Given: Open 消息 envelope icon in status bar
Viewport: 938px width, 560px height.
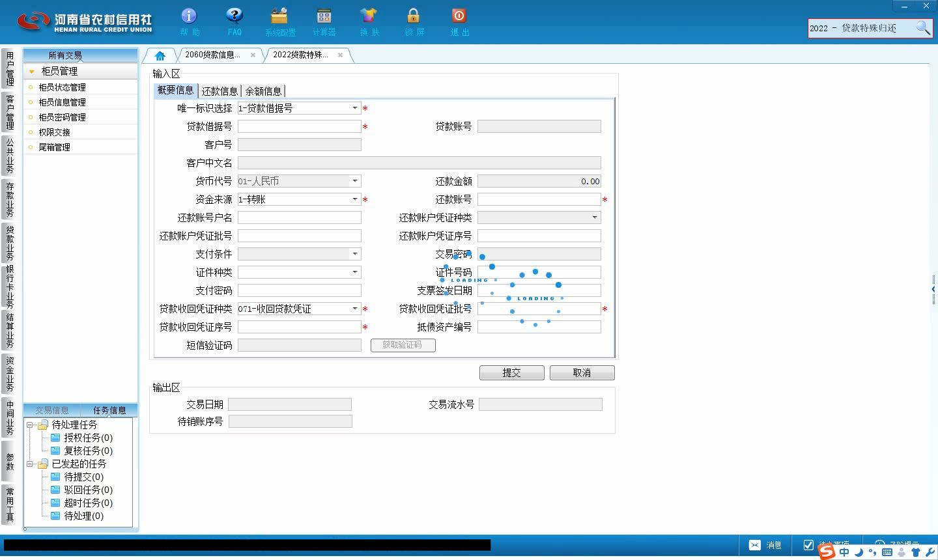Looking at the screenshot, I should tap(754, 545).
